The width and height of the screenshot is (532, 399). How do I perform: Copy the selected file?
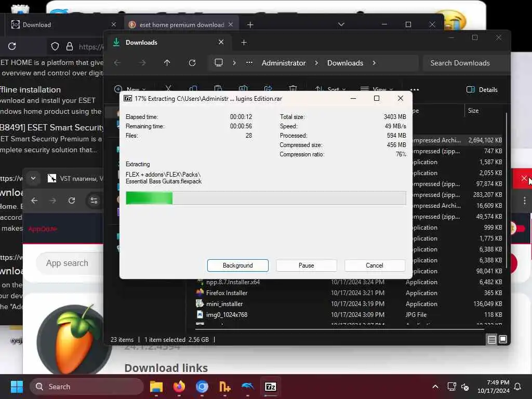coord(193,89)
